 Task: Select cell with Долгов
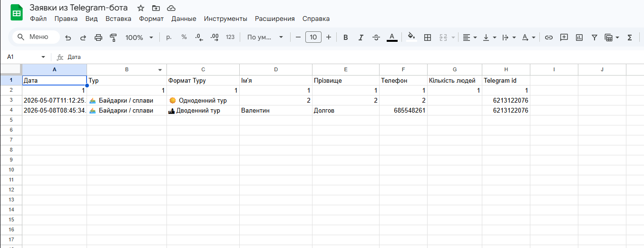[x=346, y=110]
